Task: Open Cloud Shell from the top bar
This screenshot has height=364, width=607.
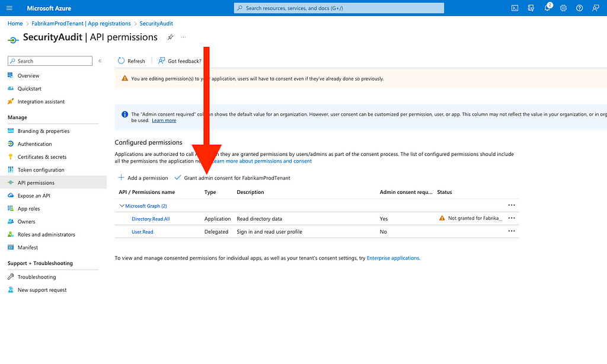Action: tap(515, 8)
